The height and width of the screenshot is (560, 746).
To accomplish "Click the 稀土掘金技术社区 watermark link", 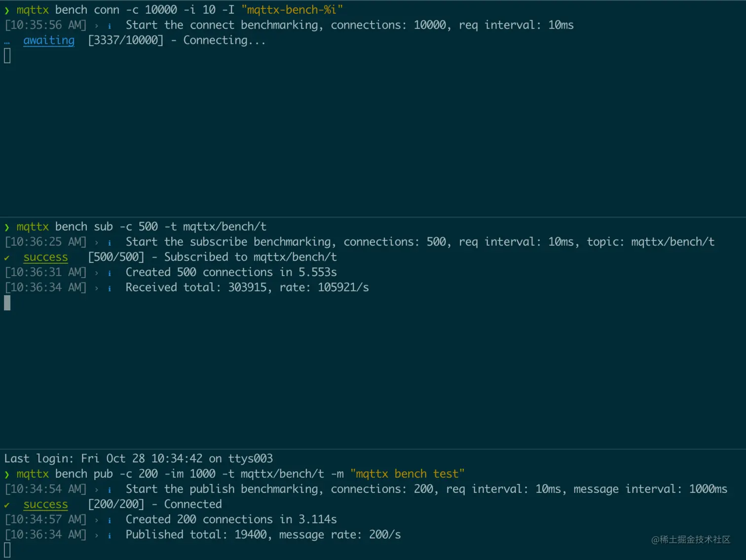I will (x=690, y=540).
